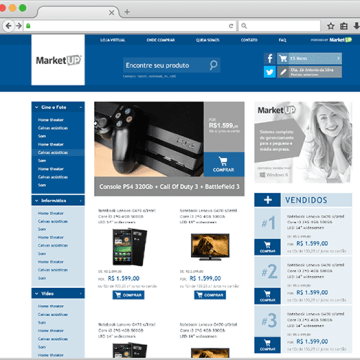Screen dimensions: 360x360
Task: Click the magnifier icon in the product search
Action: pyautogui.click(x=213, y=65)
